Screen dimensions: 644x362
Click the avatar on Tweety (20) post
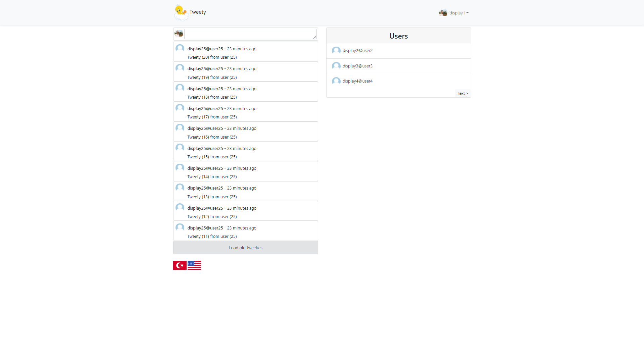[180, 49]
